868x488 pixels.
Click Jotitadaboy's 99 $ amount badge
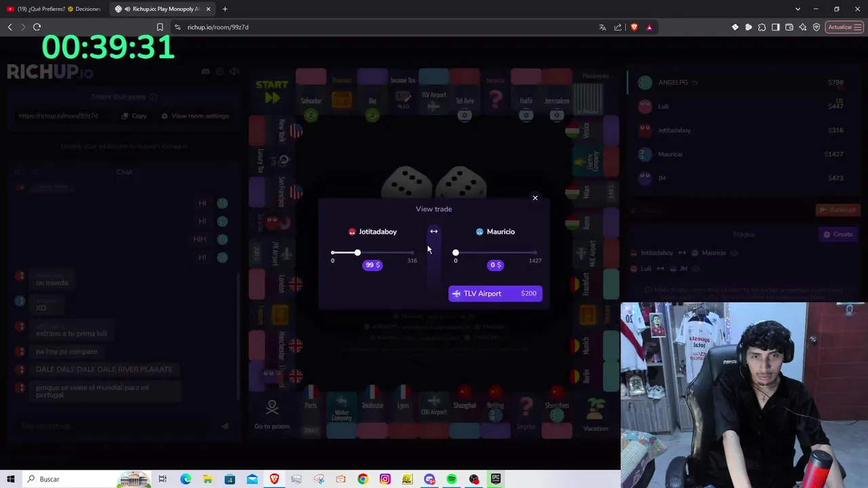372,265
